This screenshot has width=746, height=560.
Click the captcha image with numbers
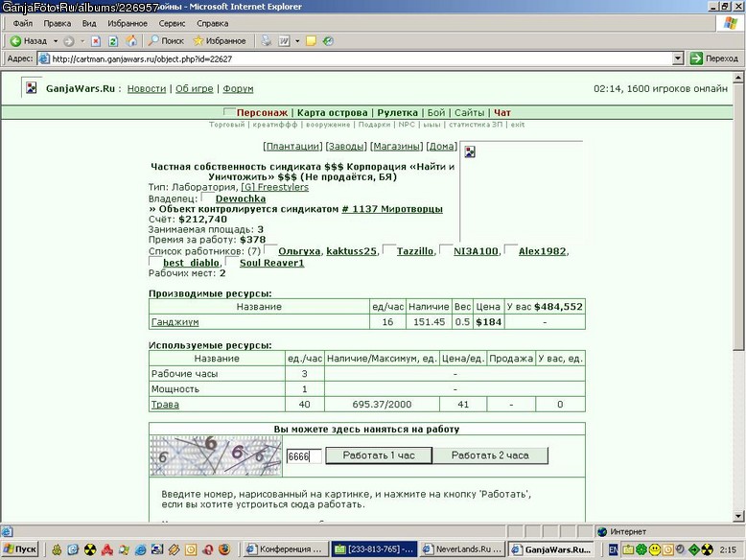(216, 455)
